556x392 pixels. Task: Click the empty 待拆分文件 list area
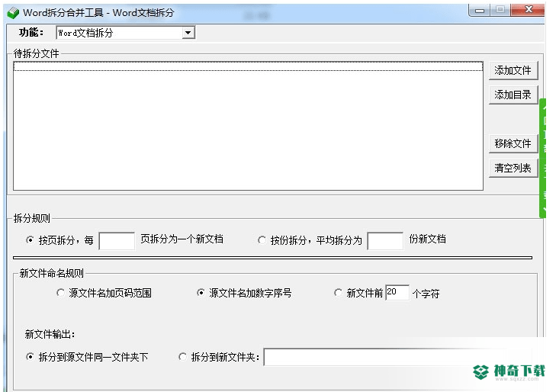pyautogui.click(x=248, y=126)
